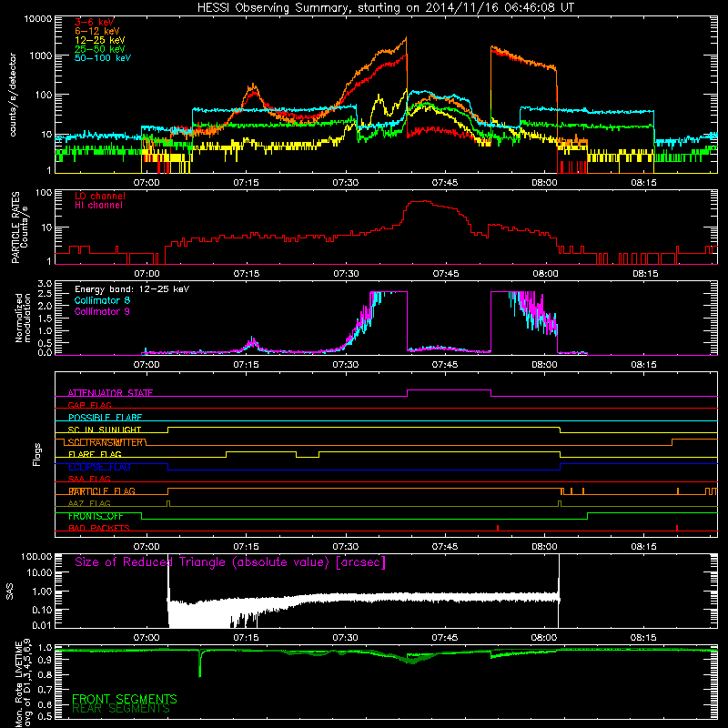Click the Mon. Rate LIVETIME axis label
The image size is (728, 728).
[x=23, y=683]
